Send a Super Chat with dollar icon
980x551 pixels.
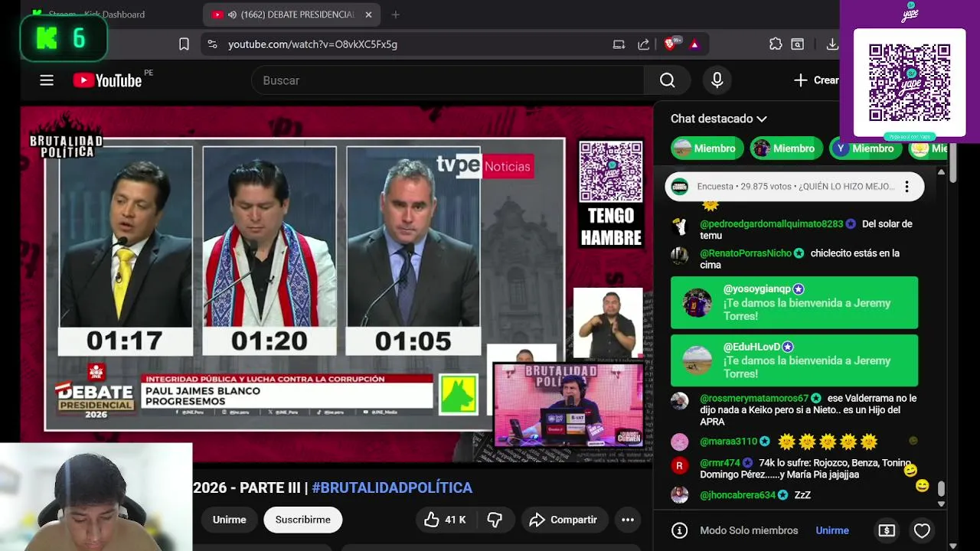(887, 530)
